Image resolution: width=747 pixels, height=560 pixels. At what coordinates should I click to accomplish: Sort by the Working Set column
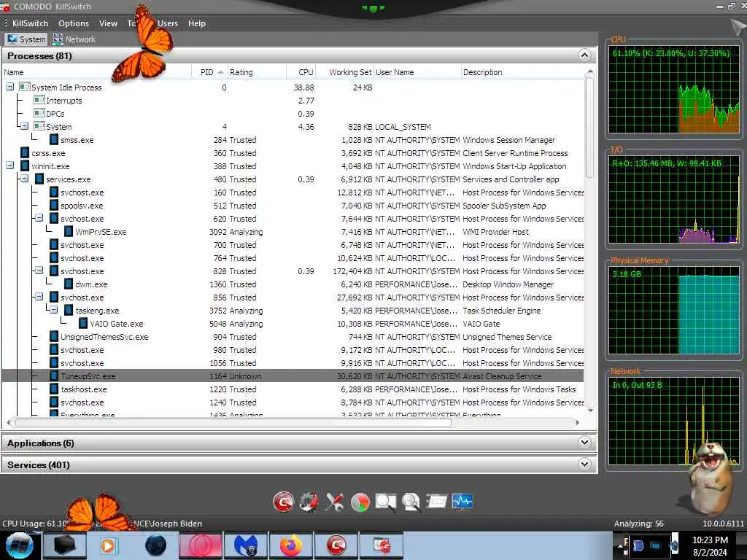[344, 72]
